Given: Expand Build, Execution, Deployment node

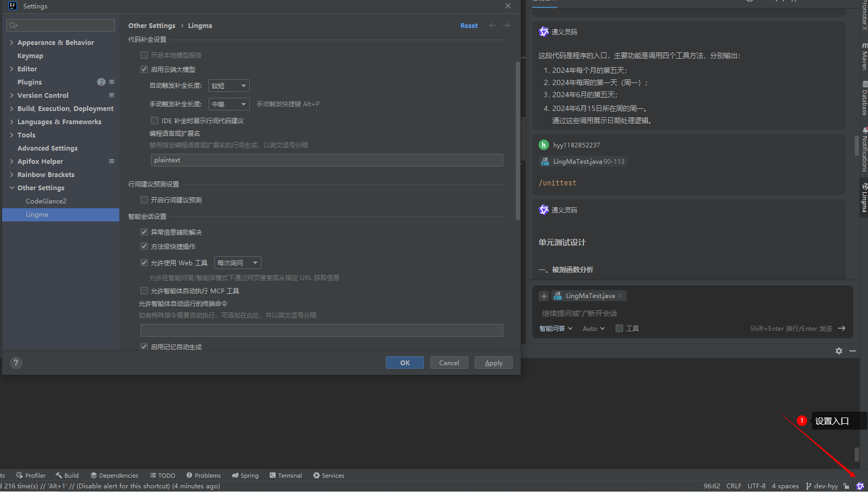Looking at the screenshot, I should click(x=12, y=108).
